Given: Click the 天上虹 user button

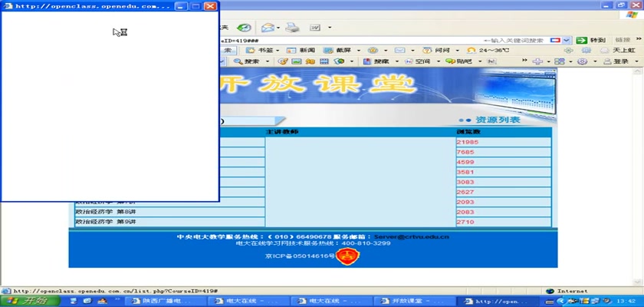Looking at the screenshot, I should (618, 50).
